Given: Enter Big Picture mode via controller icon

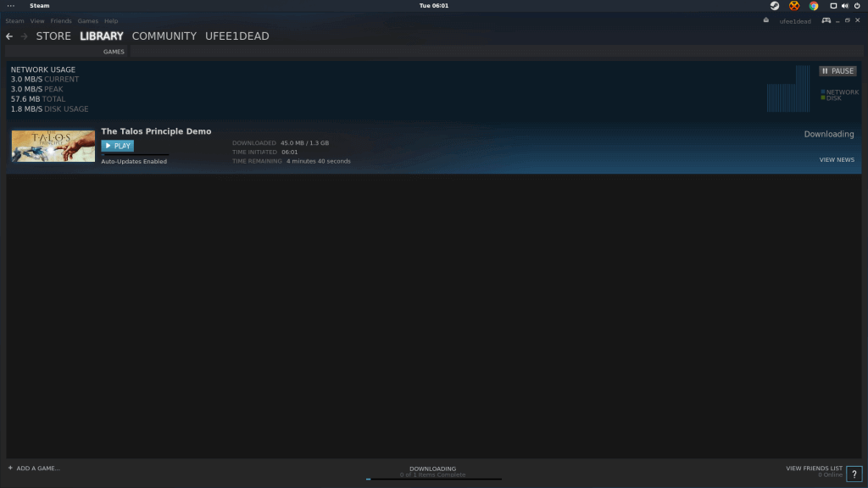Looking at the screenshot, I should [826, 20].
